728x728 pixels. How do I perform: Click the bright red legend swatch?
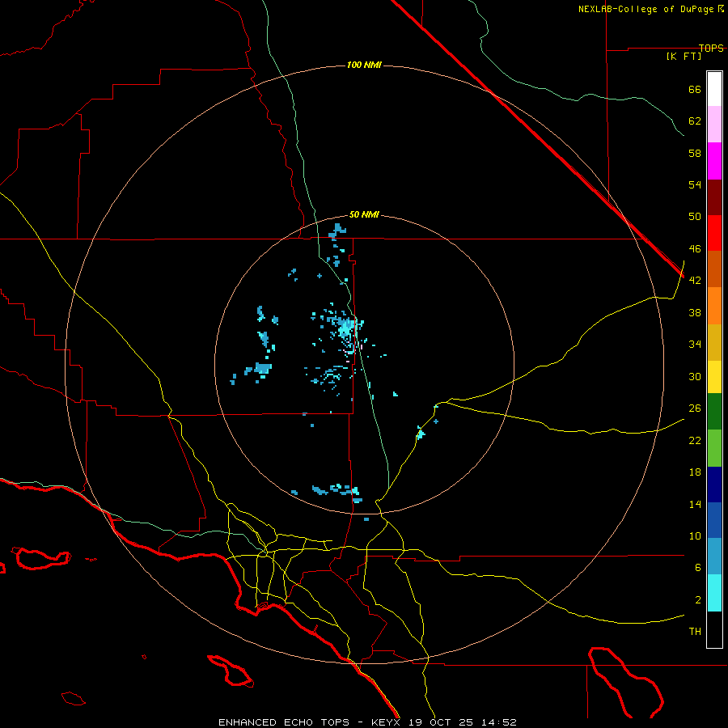pyautogui.click(x=714, y=233)
